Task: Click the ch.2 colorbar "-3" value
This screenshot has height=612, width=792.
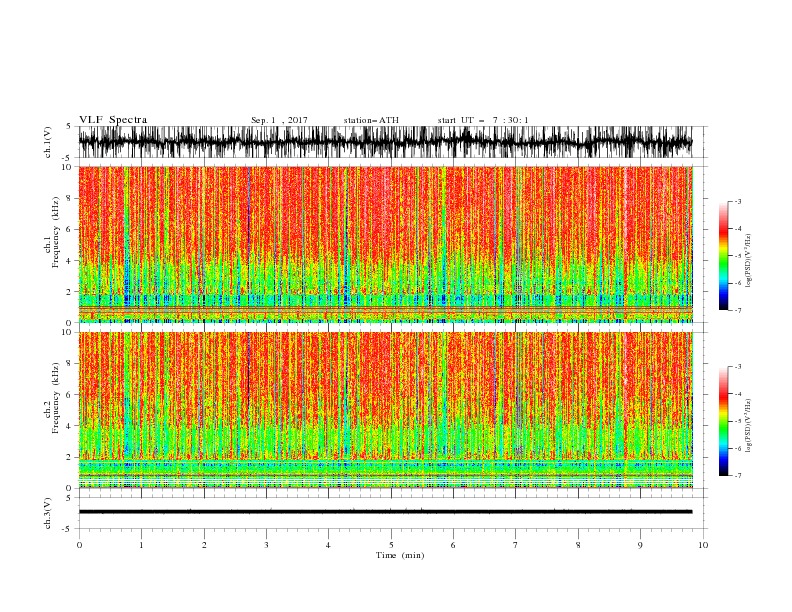Action: 738,367
